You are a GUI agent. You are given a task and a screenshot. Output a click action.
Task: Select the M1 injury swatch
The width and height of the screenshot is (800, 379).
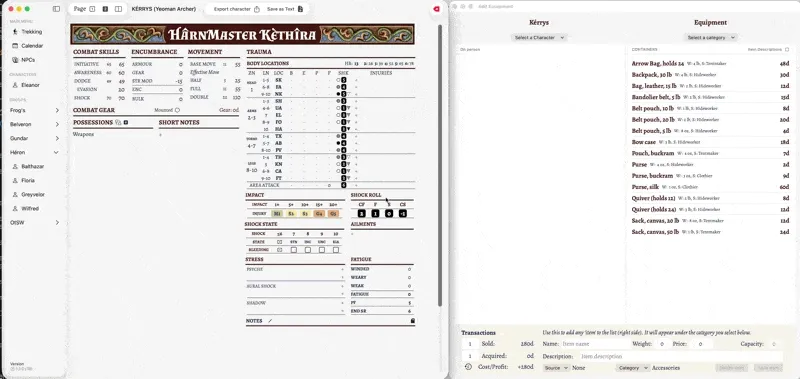(277, 213)
